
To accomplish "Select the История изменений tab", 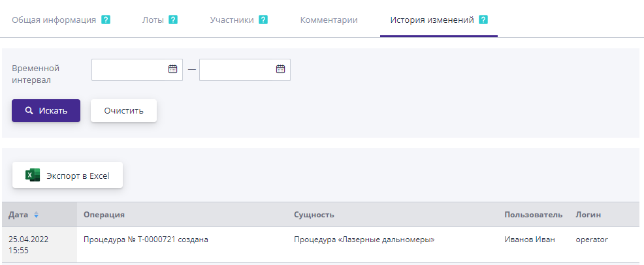I will point(432,20).
